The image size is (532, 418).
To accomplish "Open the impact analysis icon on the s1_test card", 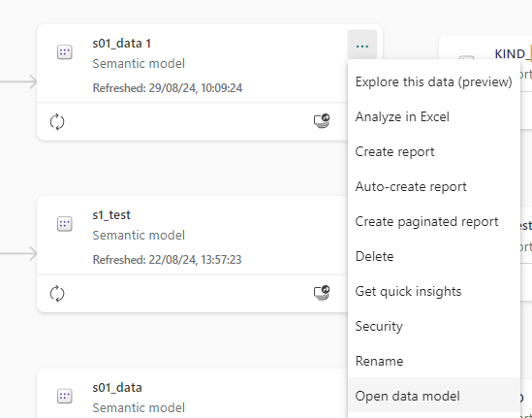I will click(x=322, y=293).
